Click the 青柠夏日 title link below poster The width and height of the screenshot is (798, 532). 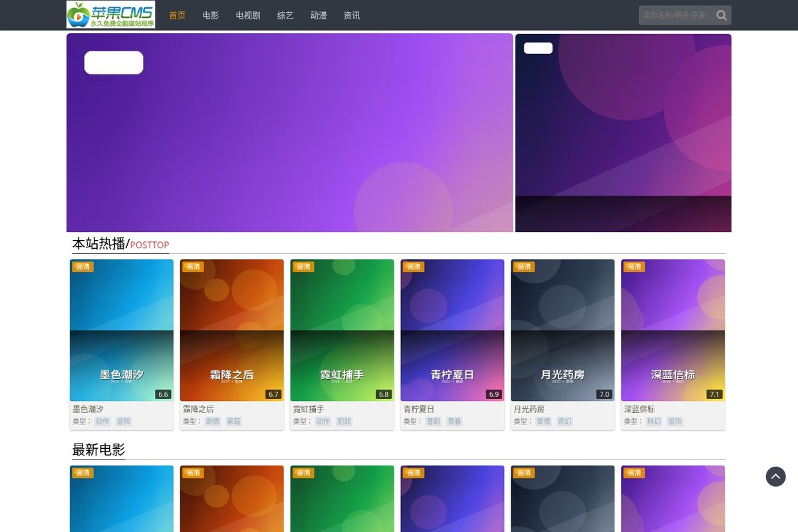[x=420, y=409]
